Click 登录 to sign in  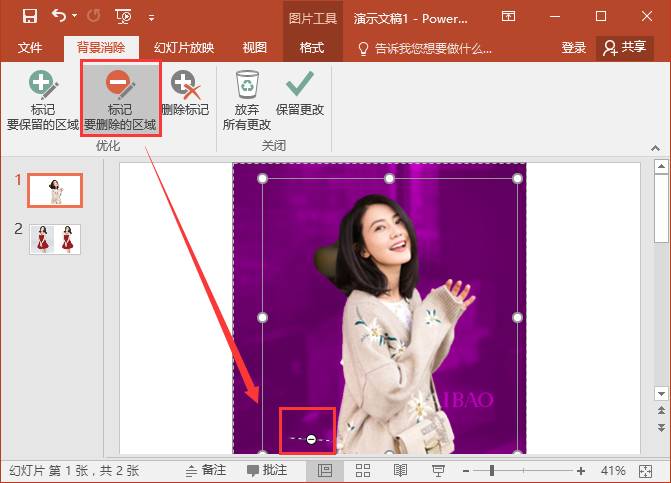coord(573,47)
